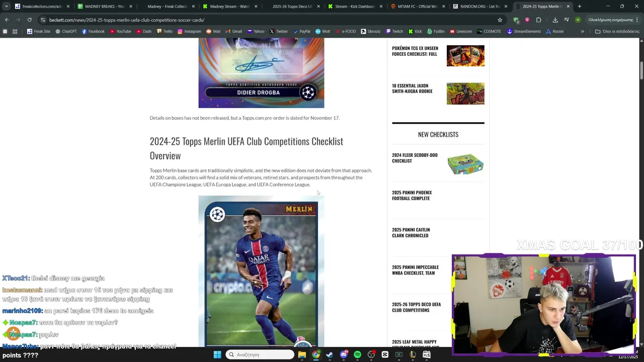Viewport: 644px width, 362px height.
Task: Switch to the freakcollectors.com tab
Action: click(42, 7)
